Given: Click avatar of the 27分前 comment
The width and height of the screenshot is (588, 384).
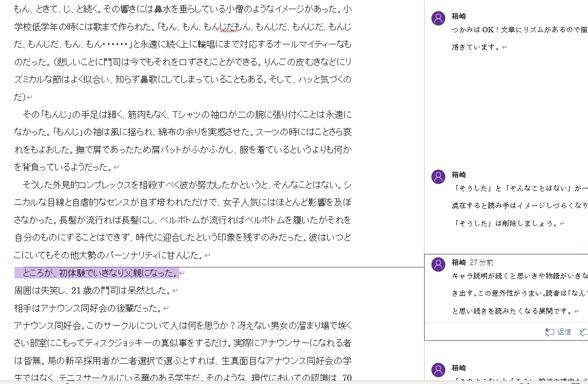Looking at the screenshot, I should [438, 265].
